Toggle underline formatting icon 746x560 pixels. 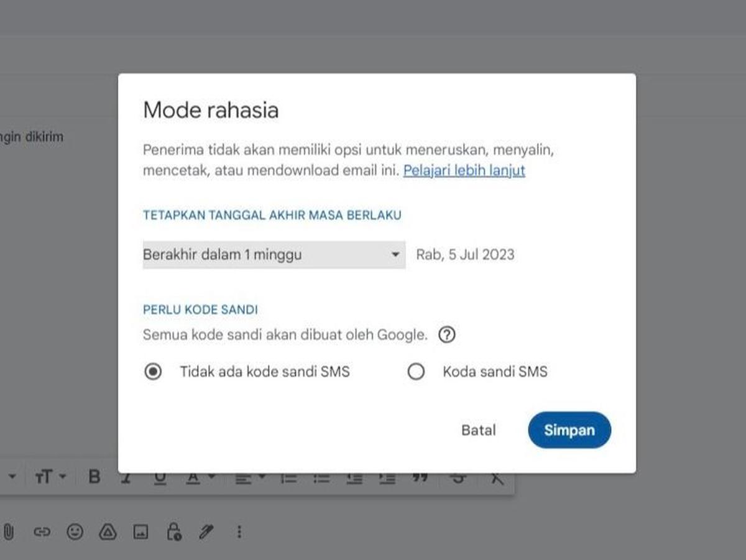point(160,477)
